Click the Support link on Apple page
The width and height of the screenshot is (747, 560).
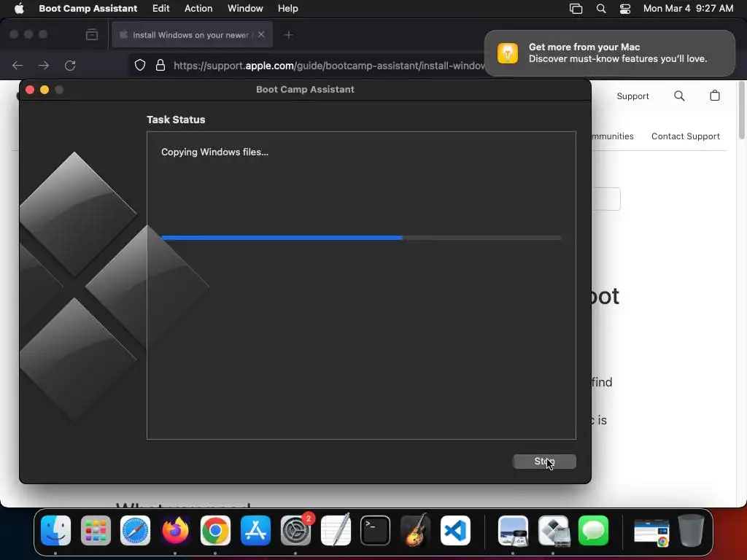tap(632, 96)
